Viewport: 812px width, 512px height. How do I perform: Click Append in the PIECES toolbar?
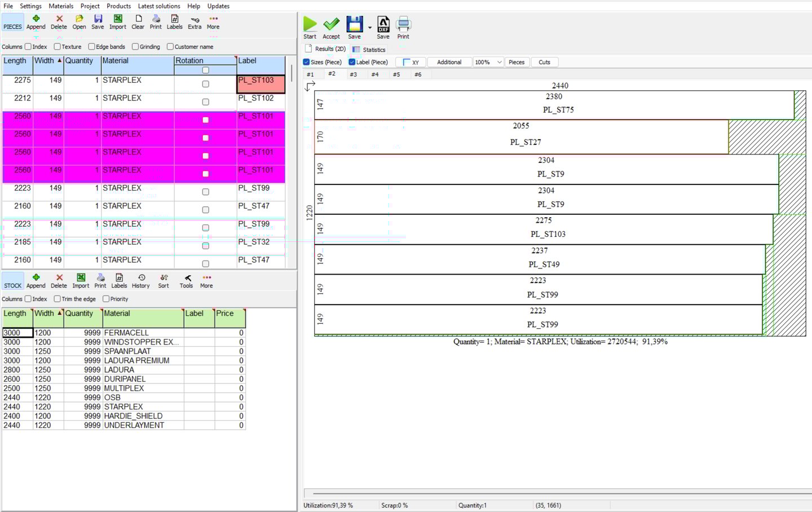tap(36, 22)
